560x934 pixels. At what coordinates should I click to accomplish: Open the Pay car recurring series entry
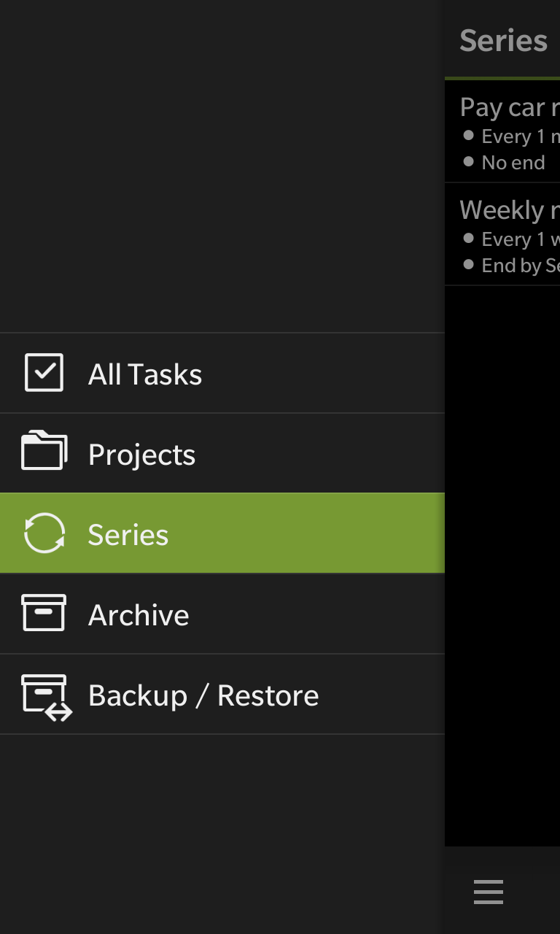point(502,131)
